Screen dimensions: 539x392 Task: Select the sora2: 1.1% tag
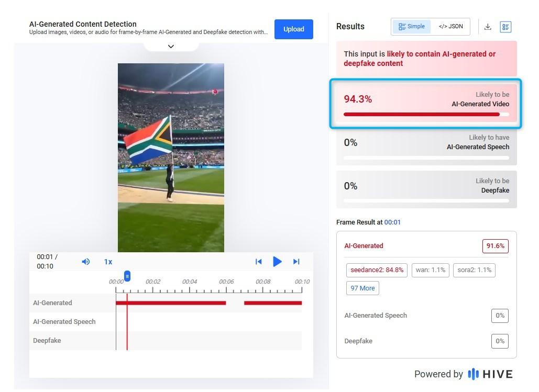coord(474,270)
